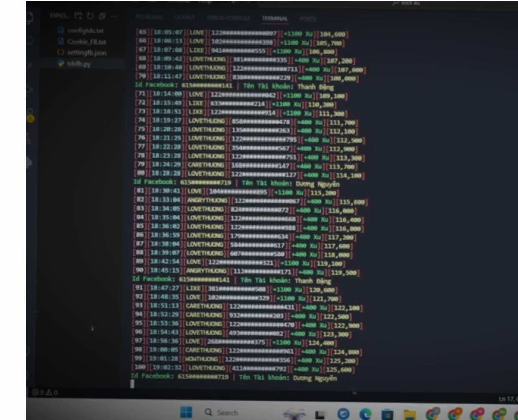Switch to the PROBLEMS panel tab
Image resolution: width=518 pixels, height=420 pixels.
(x=149, y=17)
